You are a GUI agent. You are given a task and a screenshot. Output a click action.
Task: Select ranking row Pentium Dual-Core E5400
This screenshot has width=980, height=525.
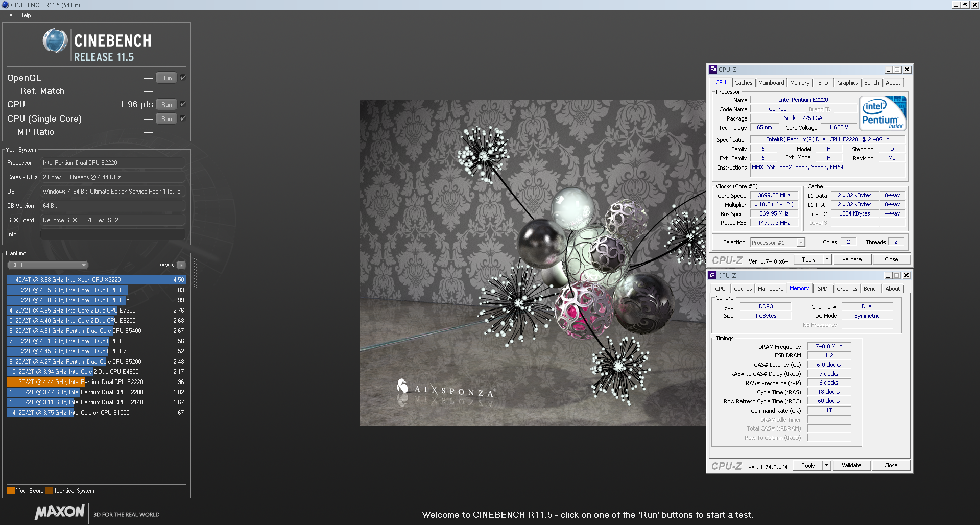click(97, 331)
